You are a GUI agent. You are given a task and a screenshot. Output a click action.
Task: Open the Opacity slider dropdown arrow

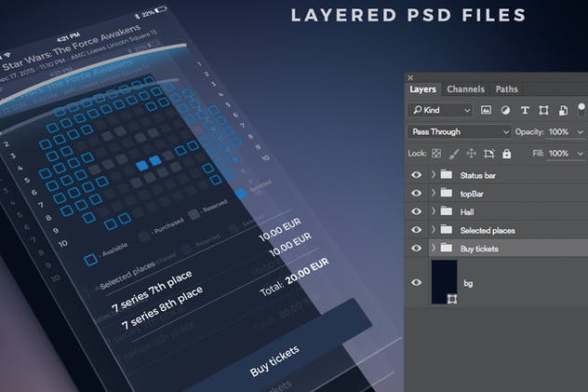(581, 132)
